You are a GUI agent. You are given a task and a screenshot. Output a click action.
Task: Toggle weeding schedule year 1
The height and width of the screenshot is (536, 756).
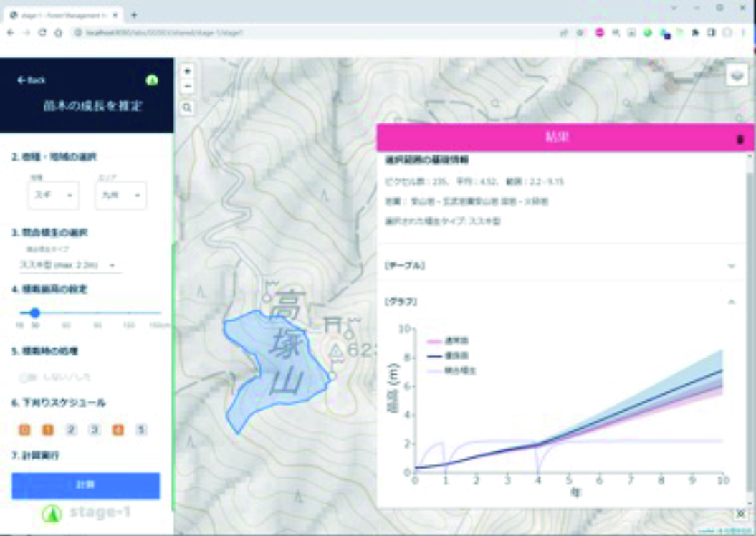coord(48,429)
